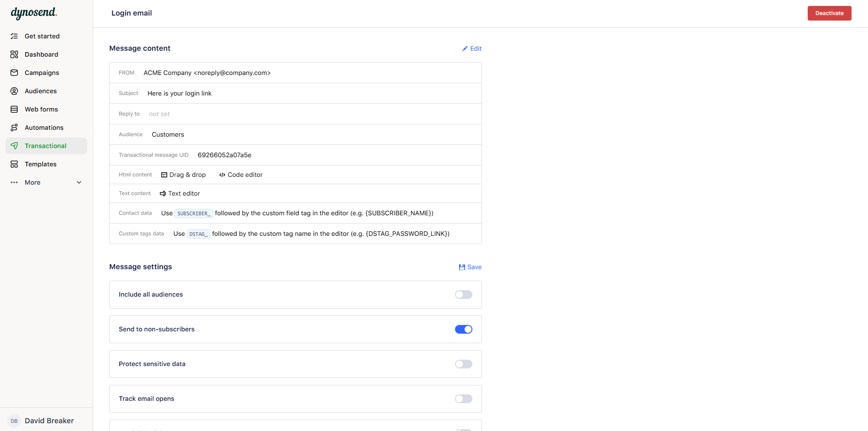The width and height of the screenshot is (868, 431).
Task: Turn on Track email opens
Action: click(463, 399)
